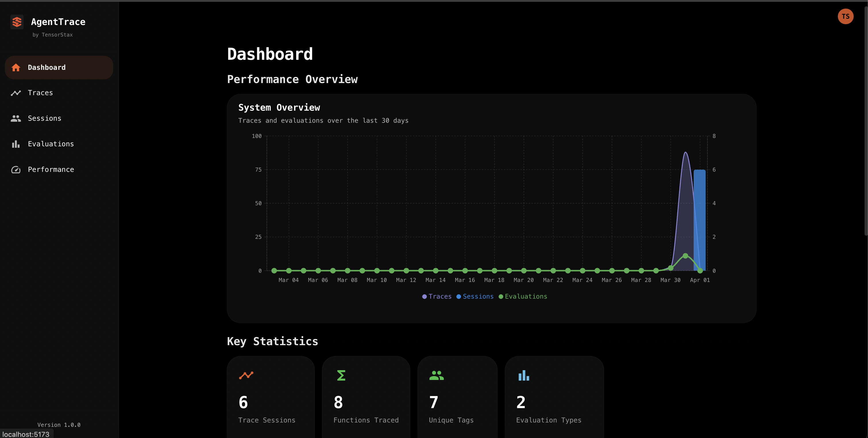Screen dimensions: 868x438
Task: Click the Traces line-chart sidebar icon
Action: 16,93
